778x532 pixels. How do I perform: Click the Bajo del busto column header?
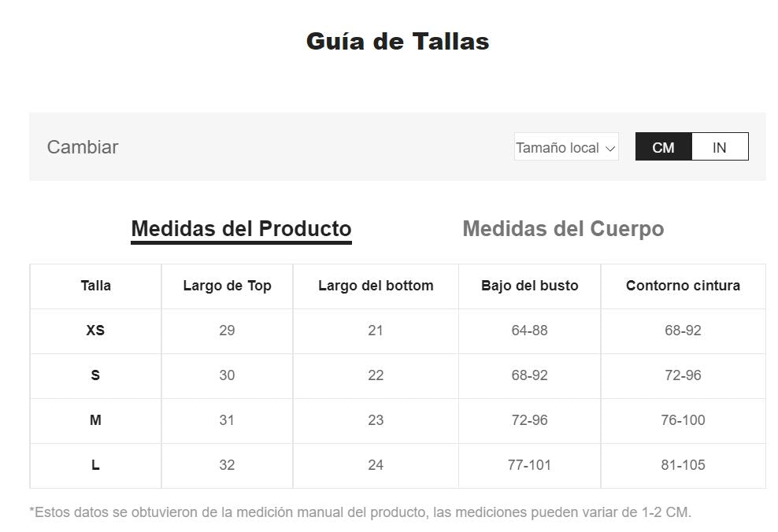tap(529, 286)
